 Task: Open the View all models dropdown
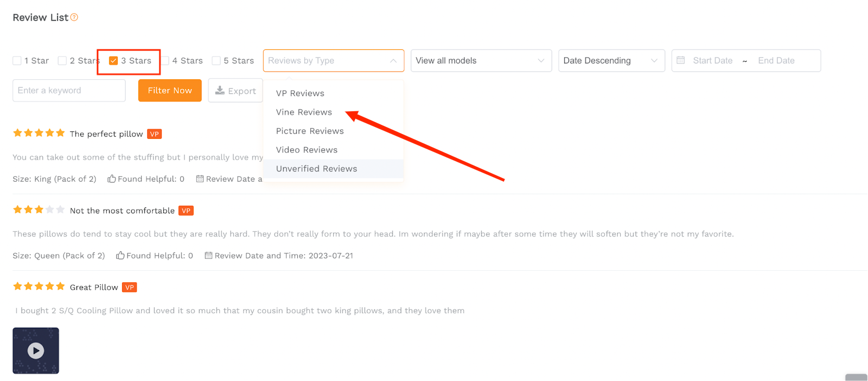[481, 61]
